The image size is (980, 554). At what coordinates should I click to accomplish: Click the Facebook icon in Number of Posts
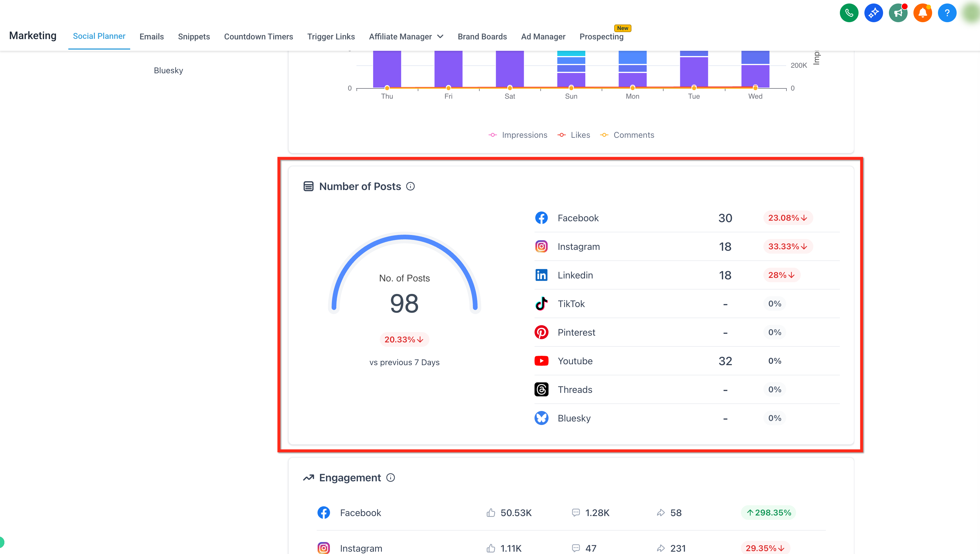pyautogui.click(x=541, y=218)
